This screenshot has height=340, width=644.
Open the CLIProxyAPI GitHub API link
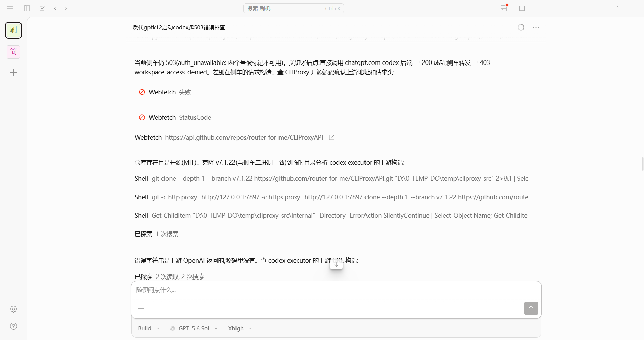tap(244, 137)
